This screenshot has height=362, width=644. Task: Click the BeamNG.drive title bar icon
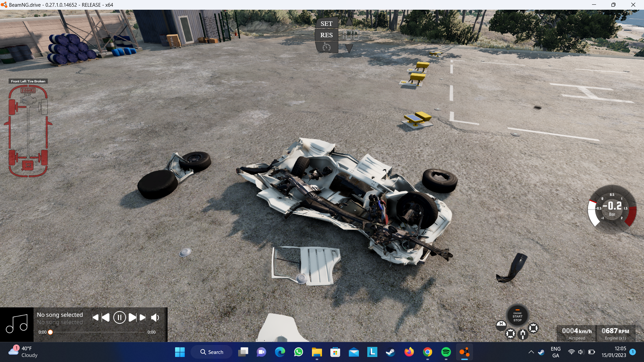4,5
